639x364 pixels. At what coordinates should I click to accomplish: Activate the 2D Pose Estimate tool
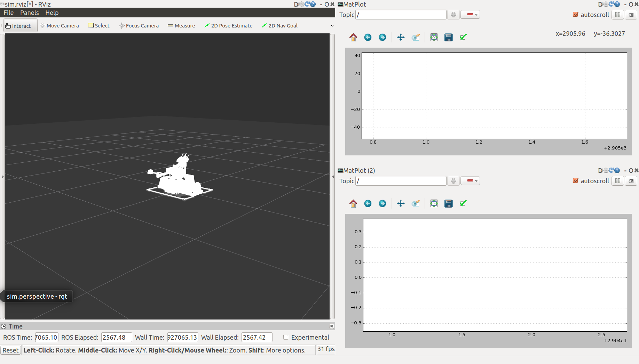tap(228, 26)
